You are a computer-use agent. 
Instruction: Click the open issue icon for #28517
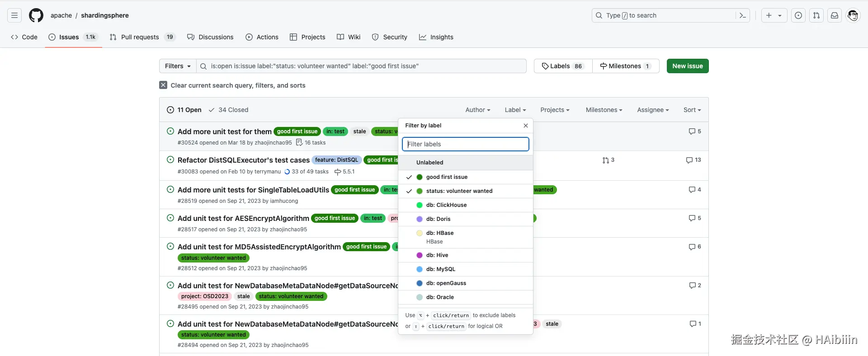pyautogui.click(x=170, y=218)
